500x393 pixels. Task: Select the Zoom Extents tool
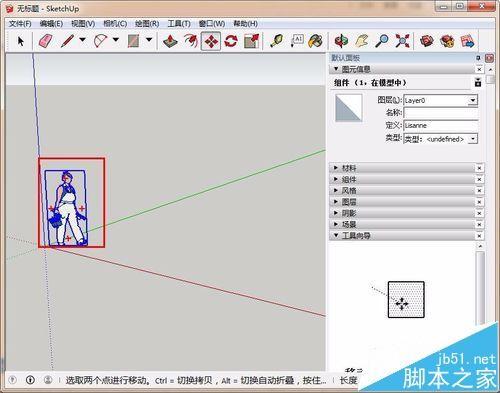(x=402, y=41)
